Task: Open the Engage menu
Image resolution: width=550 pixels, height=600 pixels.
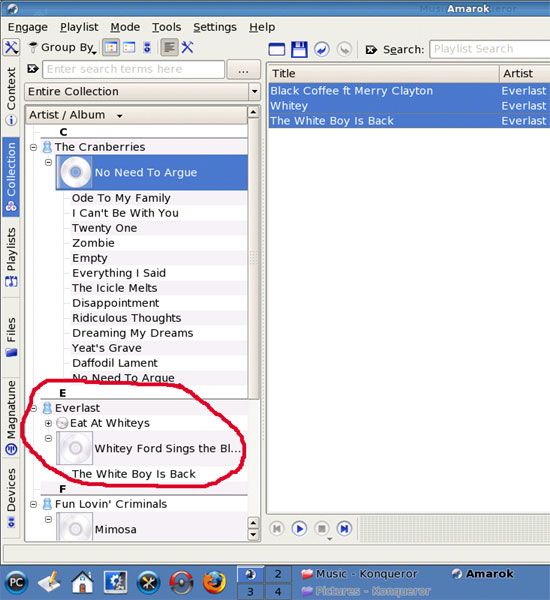Action: 28,27
